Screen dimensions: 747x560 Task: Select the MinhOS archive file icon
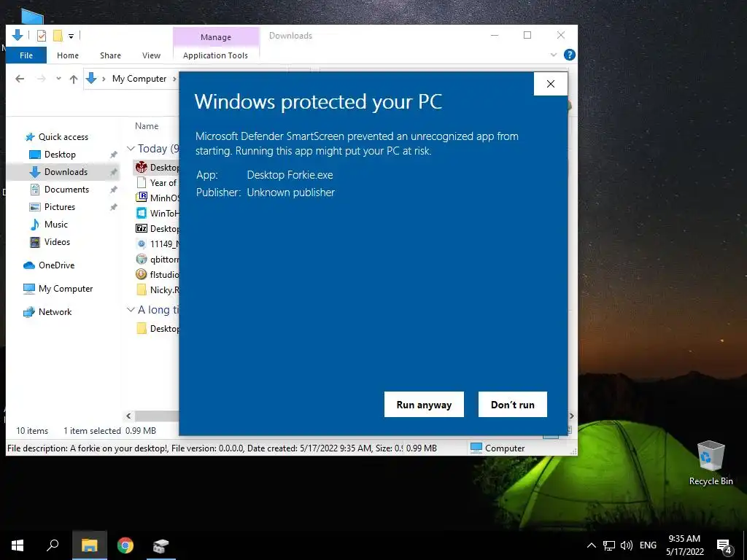(x=142, y=198)
